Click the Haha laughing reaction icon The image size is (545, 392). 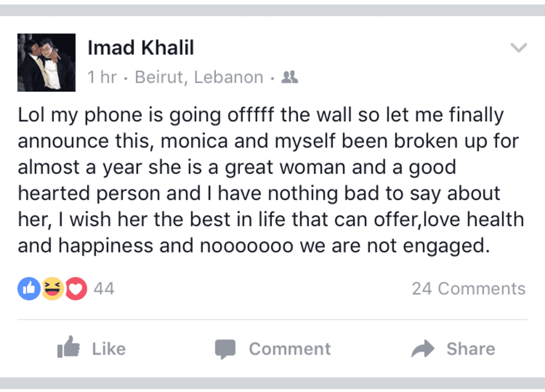(52, 289)
